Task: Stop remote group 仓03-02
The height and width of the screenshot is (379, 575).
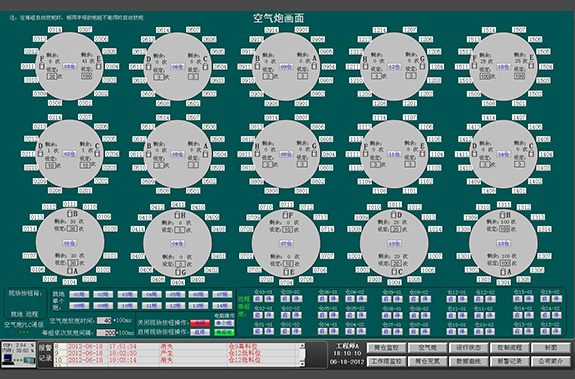Action: 296,299
